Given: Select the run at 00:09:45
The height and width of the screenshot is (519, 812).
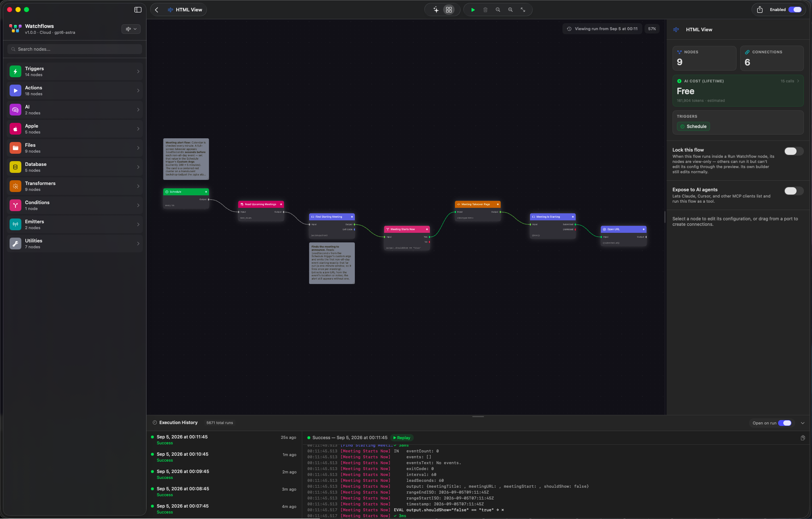Looking at the screenshot, I should coord(224,474).
